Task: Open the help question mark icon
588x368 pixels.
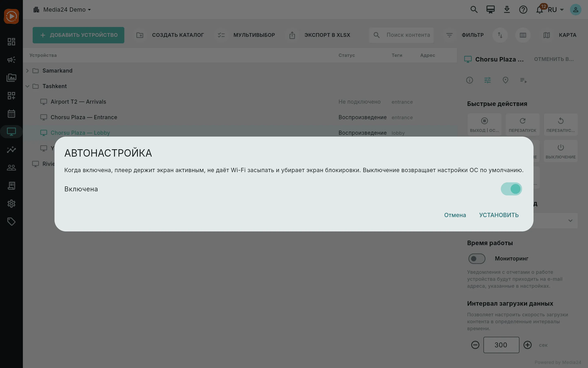Action: point(523,10)
